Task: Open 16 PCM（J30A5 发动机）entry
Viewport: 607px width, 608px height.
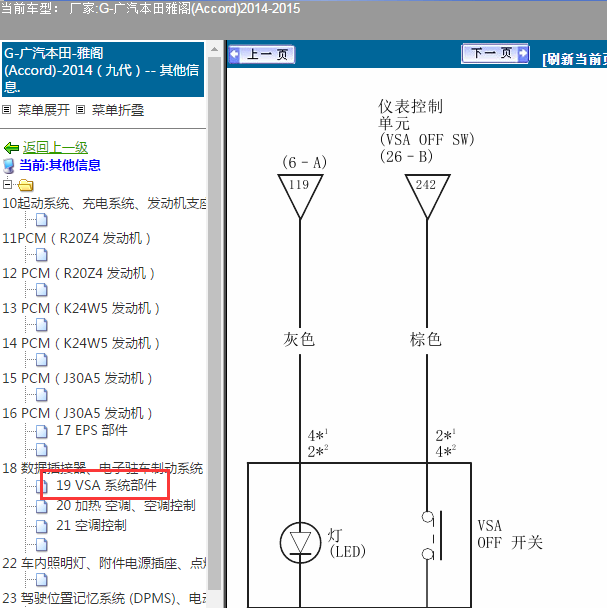Action: (77, 413)
